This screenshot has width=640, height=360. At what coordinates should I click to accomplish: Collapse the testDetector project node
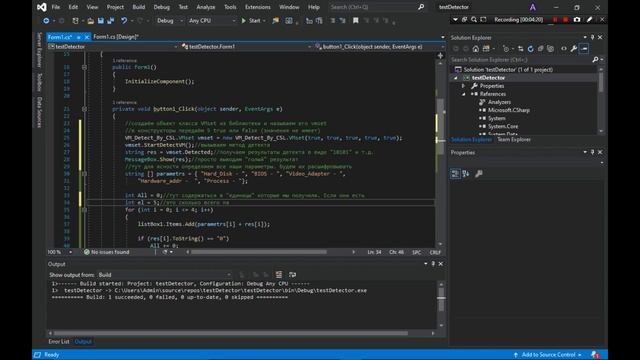(x=456, y=78)
